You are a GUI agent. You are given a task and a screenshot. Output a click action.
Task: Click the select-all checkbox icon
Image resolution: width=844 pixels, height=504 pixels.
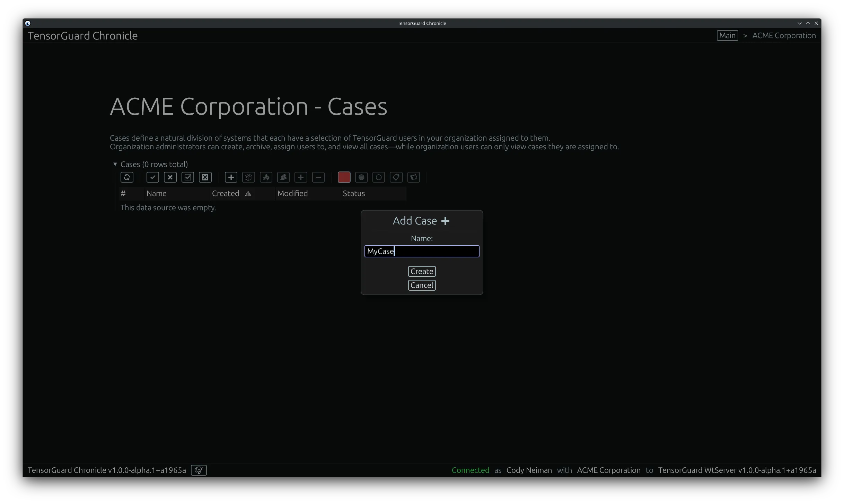pos(187,177)
